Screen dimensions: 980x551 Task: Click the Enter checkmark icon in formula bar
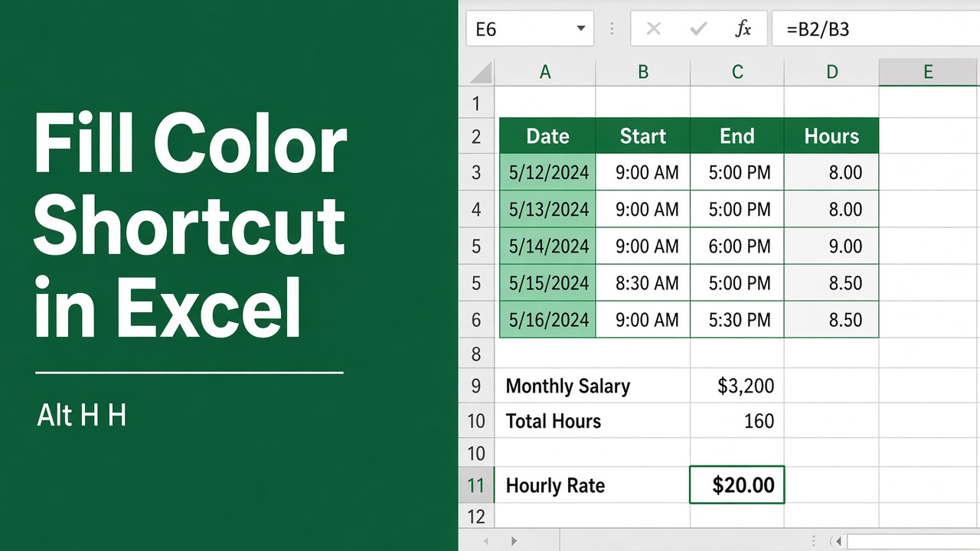(x=698, y=29)
